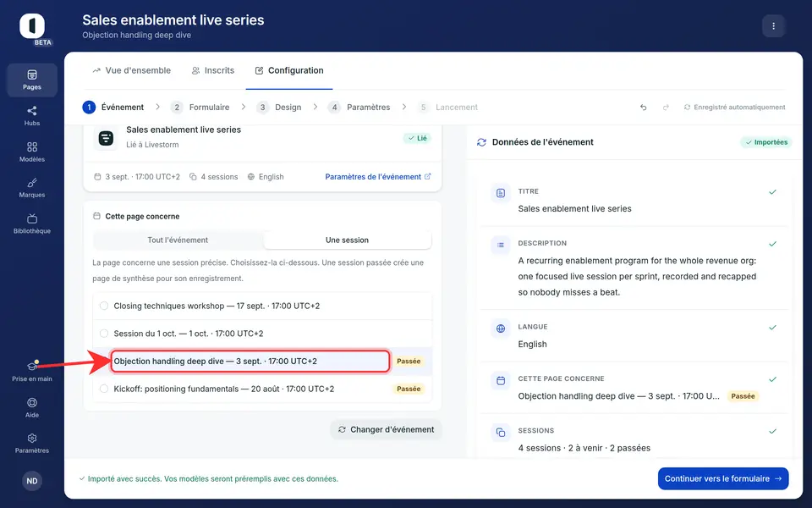Click '3 sept. · 17:00 UTC+2' event date
The width and height of the screenshot is (812, 508).
click(137, 177)
